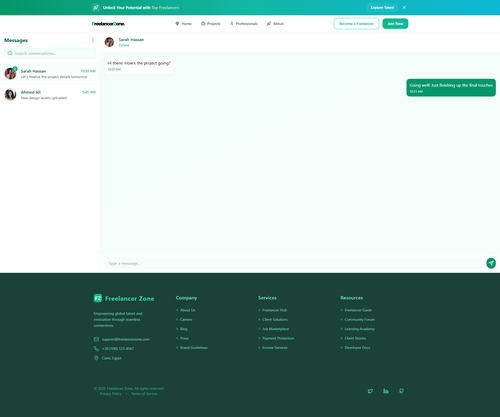This screenshot has height=417, width=500.
Task: Click the Cairo, Egypt location text
Action: point(112,358)
